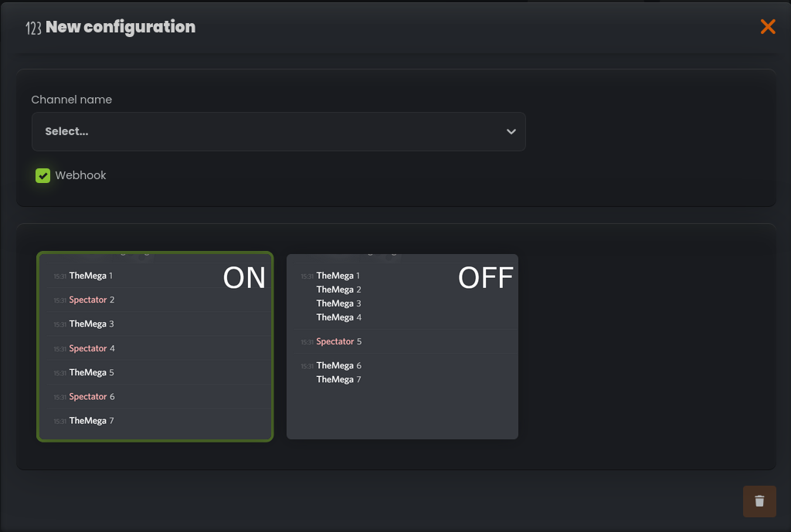Click the Webhook label text
The width and height of the screenshot is (791, 532).
[81, 175]
